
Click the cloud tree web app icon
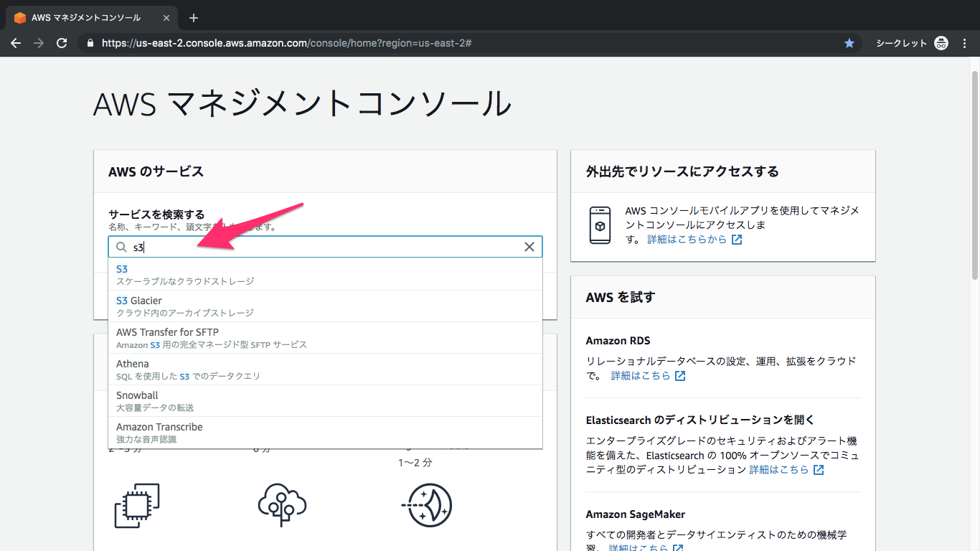(283, 505)
